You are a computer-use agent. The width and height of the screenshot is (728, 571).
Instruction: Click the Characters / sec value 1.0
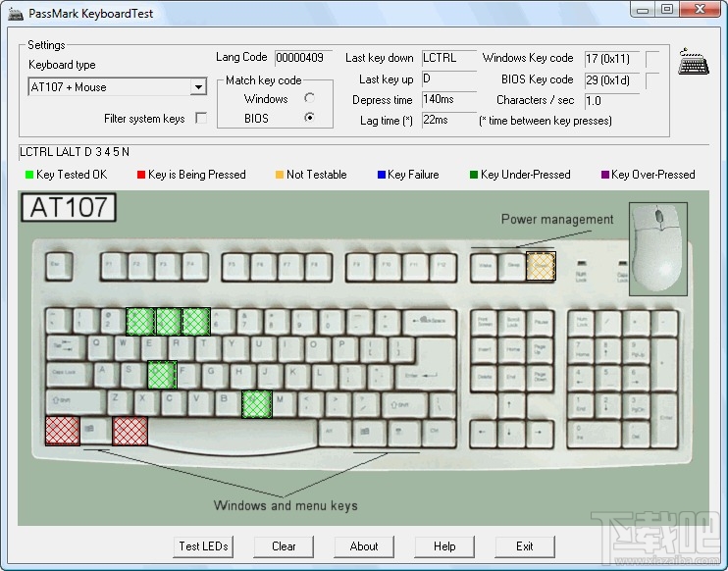[x=612, y=101]
